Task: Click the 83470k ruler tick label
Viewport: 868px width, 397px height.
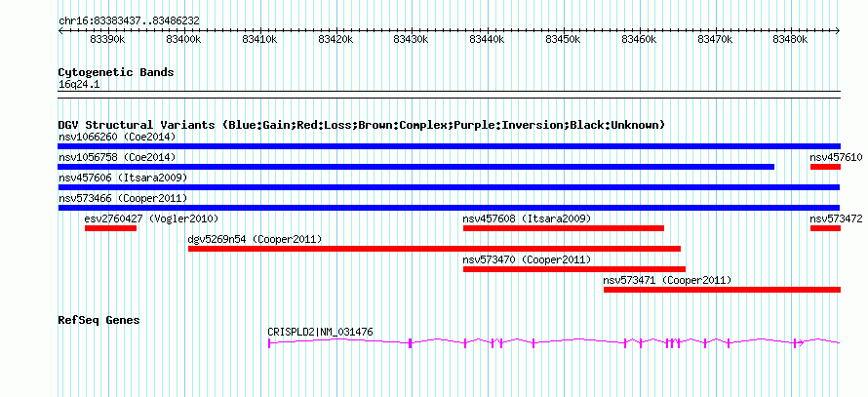Action: click(x=716, y=40)
